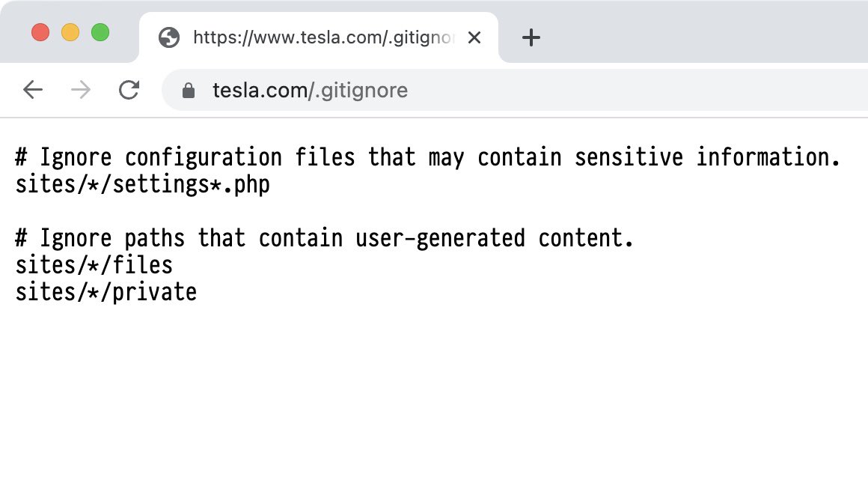Click the word 'user-generated' in second comment
Screen dimensions: 868x489
[440, 238]
